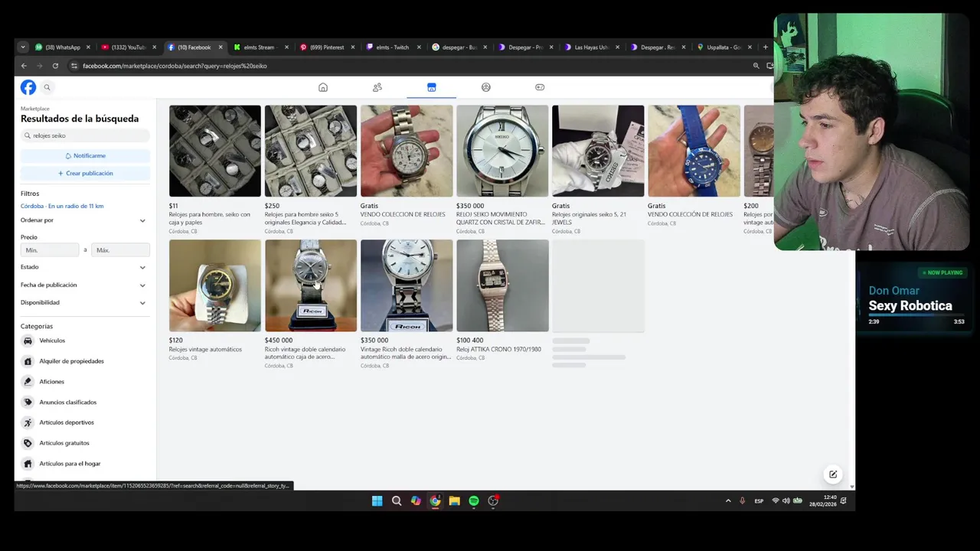Open a new browser tab with plus
This screenshot has height=551, width=980.
click(x=765, y=47)
